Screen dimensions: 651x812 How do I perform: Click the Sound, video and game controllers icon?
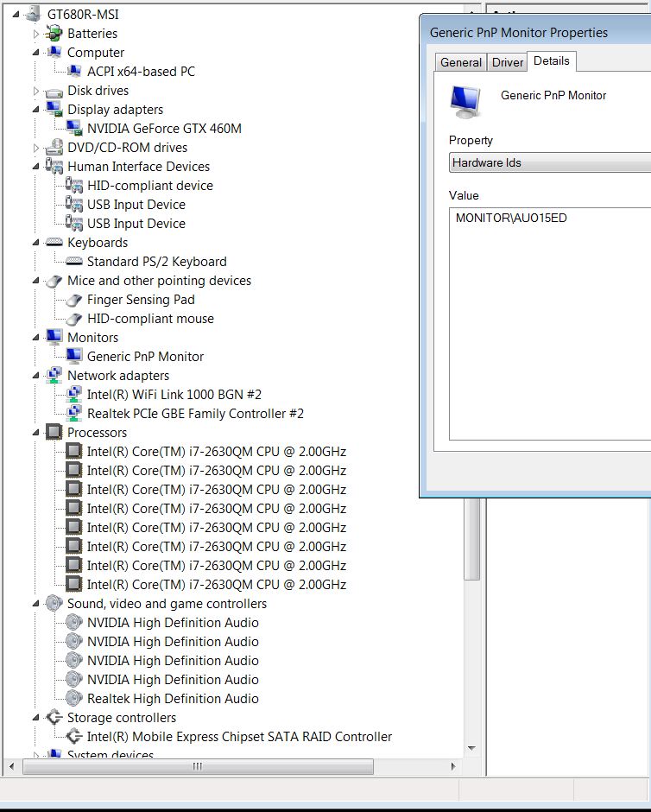coord(54,603)
